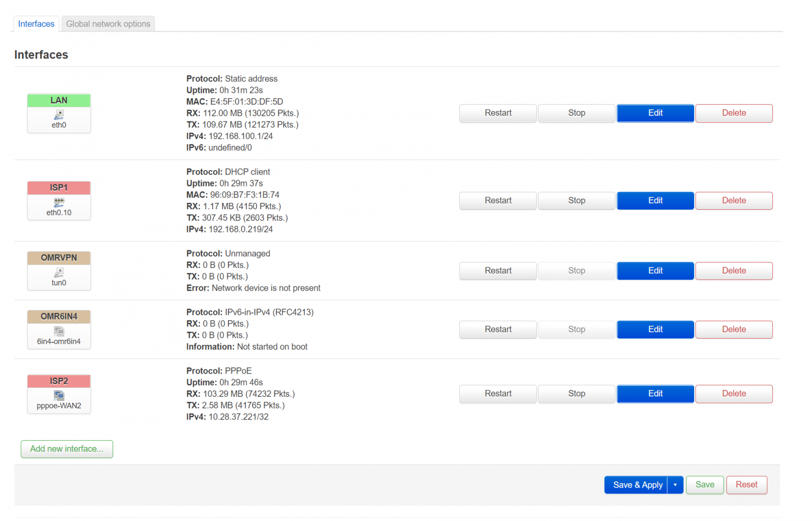Restart the LAN interface
Image resolution: width=812 pixels, height=521 pixels.
point(497,113)
